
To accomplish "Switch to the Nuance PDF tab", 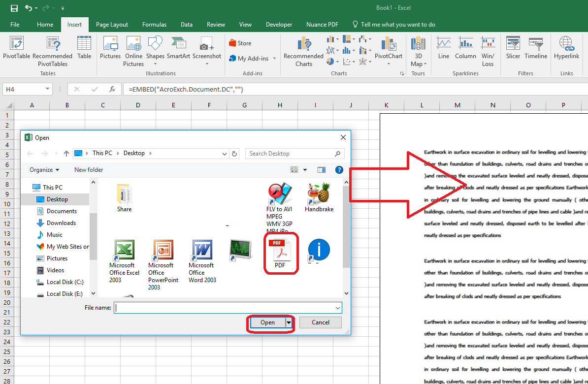I will point(322,25).
